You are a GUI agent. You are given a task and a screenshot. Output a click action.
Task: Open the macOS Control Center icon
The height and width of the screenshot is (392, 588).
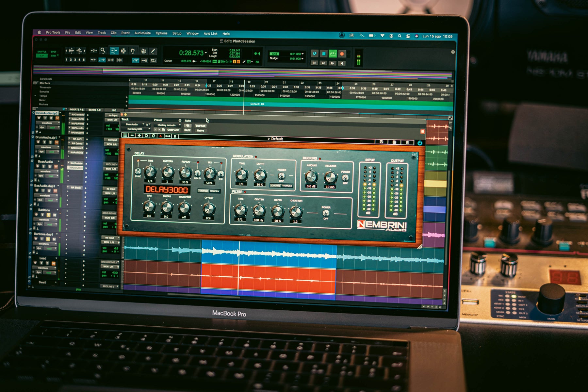tap(408, 36)
